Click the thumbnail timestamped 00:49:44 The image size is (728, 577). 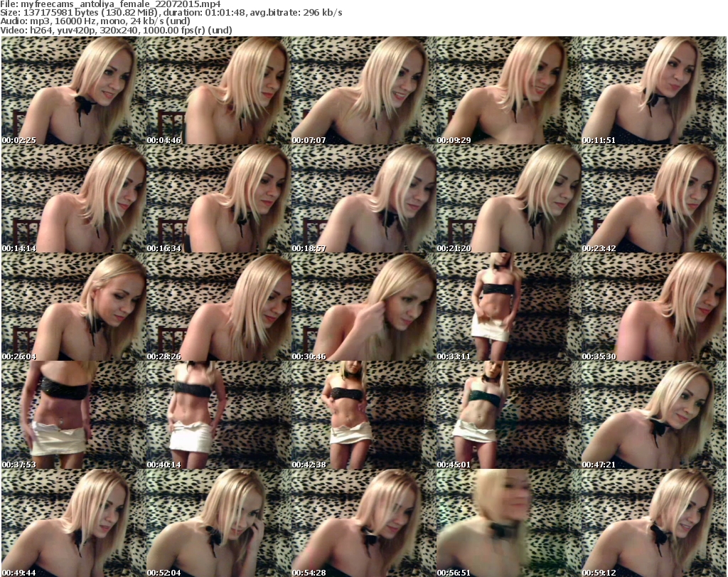click(73, 523)
